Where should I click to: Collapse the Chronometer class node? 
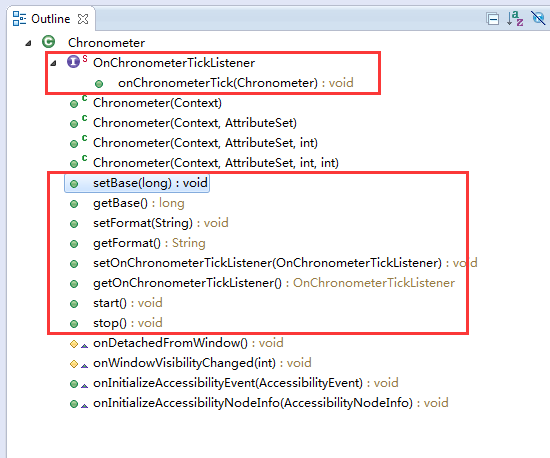(28, 43)
